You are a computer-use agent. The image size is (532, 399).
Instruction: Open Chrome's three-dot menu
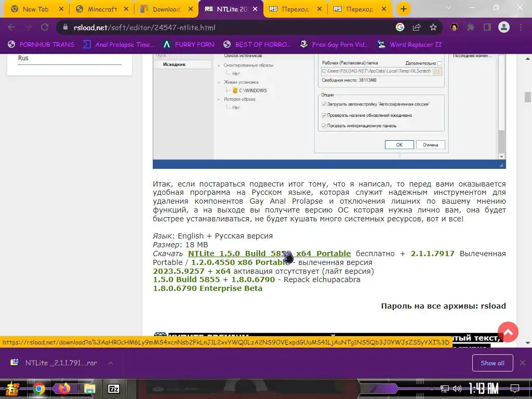pyautogui.click(x=521, y=28)
